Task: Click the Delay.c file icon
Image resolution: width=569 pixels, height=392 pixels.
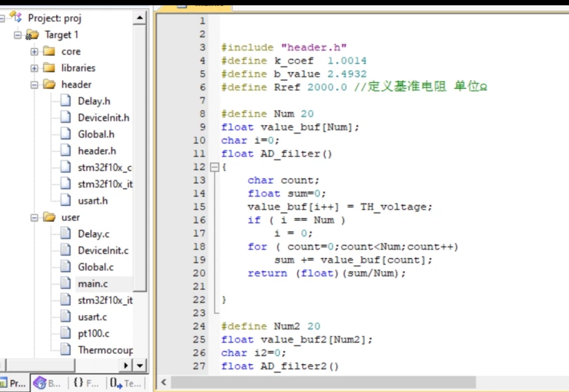Action: [66, 234]
